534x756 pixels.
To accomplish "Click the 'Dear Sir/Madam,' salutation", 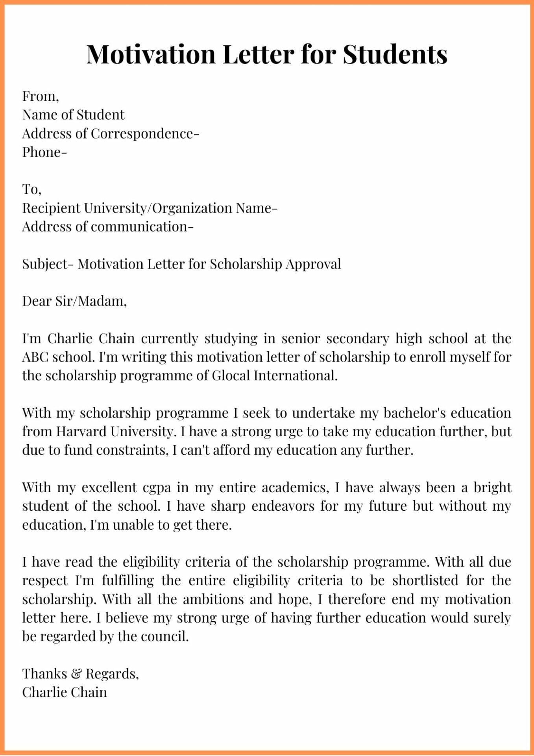I will click(x=74, y=301).
